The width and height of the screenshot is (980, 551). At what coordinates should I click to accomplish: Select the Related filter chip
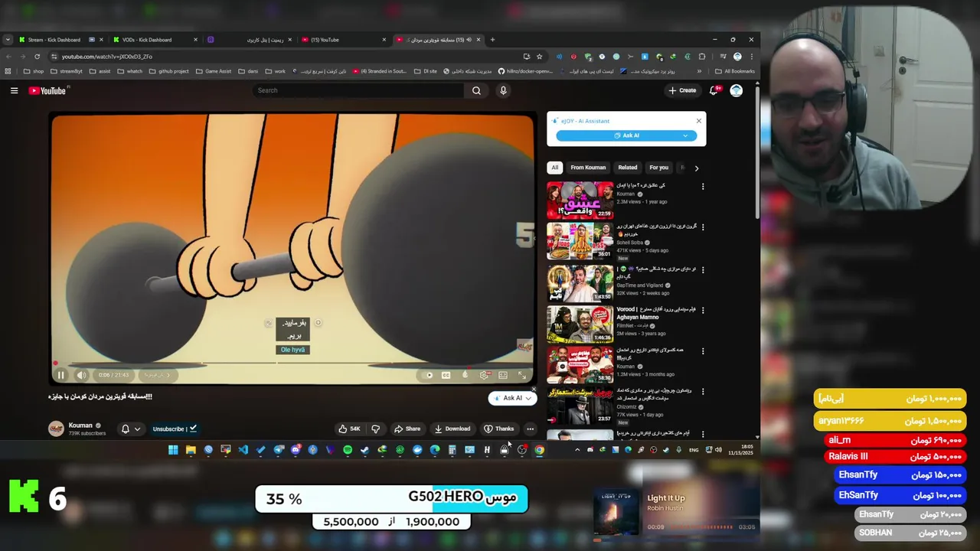point(628,168)
